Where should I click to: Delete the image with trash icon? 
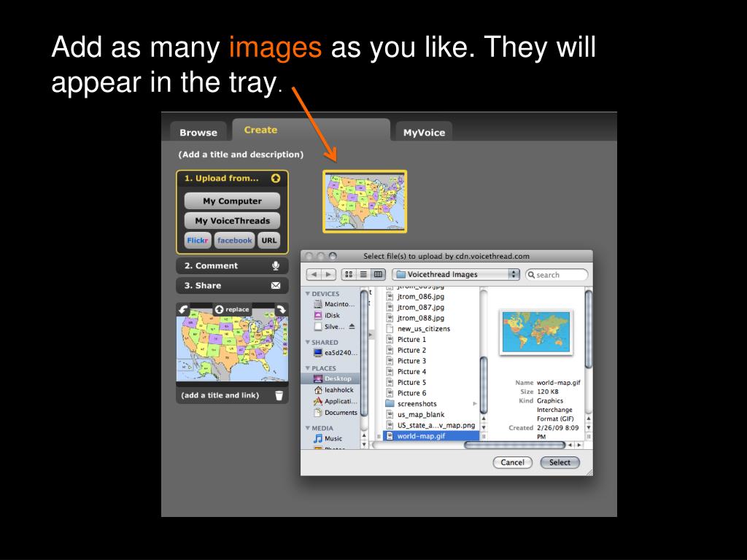(x=279, y=395)
